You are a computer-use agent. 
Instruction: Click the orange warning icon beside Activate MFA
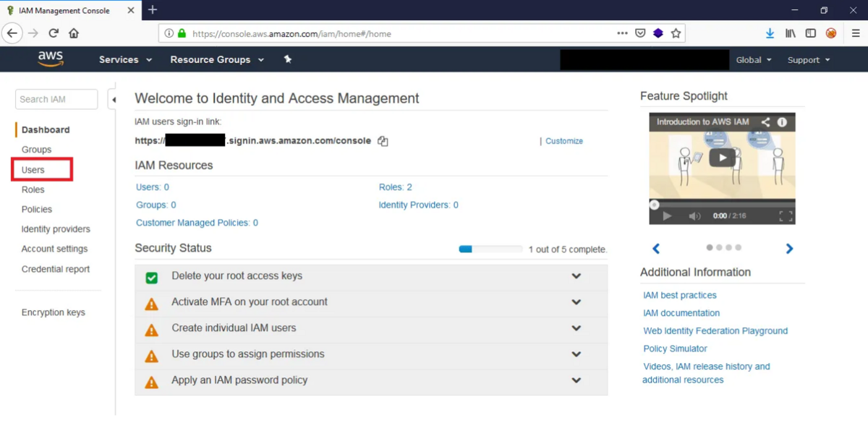tap(151, 304)
